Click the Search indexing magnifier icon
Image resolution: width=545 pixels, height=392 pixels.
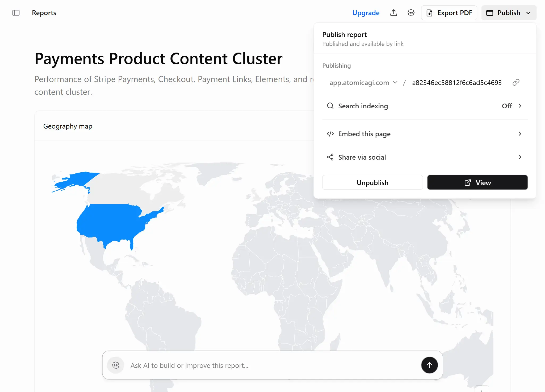coord(330,106)
